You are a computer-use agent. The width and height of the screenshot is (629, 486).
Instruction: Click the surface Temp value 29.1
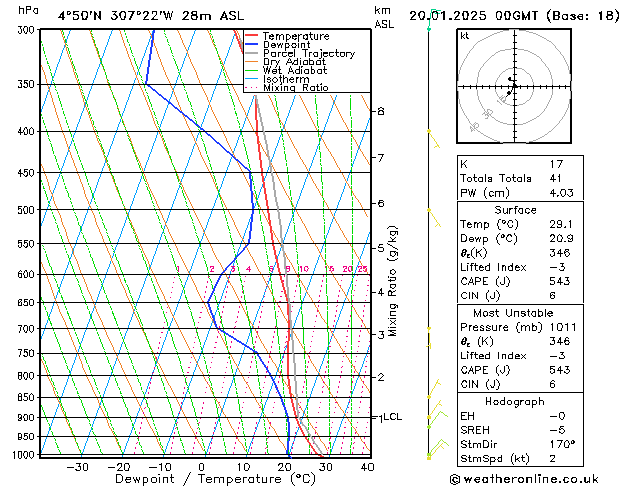click(x=561, y=225)
